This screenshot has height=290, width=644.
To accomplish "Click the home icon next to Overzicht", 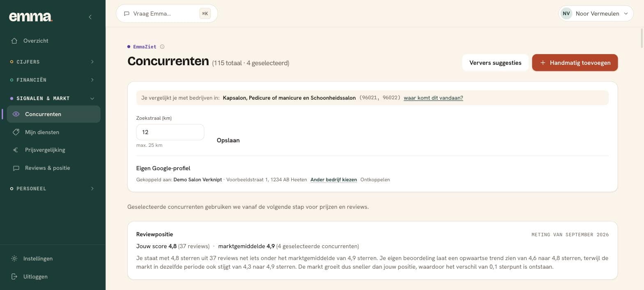I will (14, 41).
